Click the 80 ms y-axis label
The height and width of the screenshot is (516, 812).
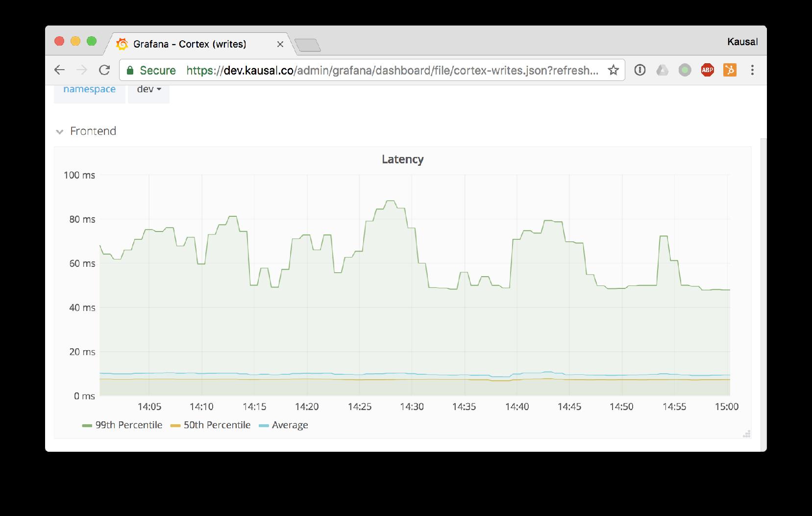(x=82, y=219)
